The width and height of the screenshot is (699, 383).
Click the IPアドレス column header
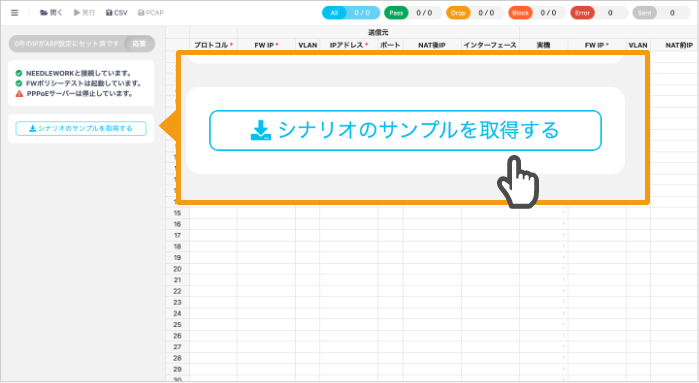[349, 45]
